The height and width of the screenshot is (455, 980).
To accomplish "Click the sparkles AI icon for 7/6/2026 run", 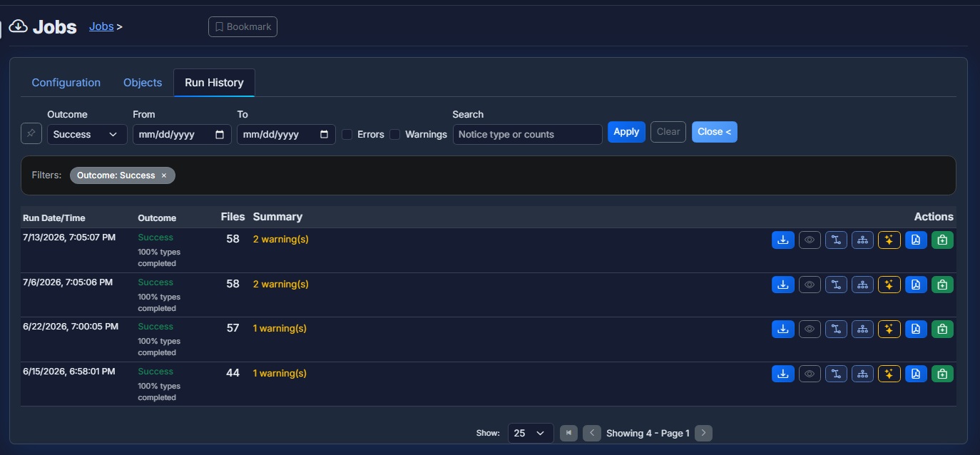I will (889, 285).
